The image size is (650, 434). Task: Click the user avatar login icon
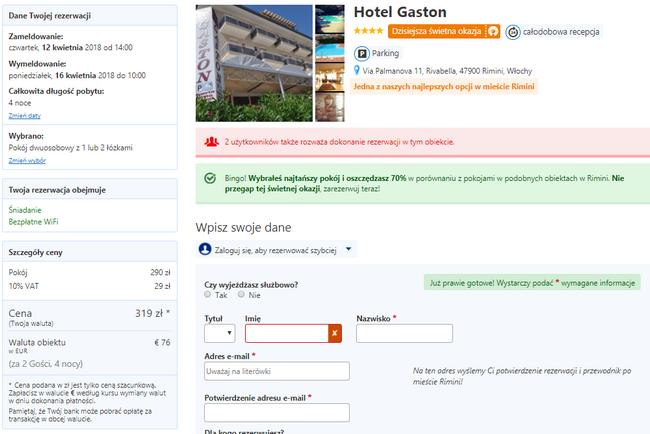coord(205,249)
